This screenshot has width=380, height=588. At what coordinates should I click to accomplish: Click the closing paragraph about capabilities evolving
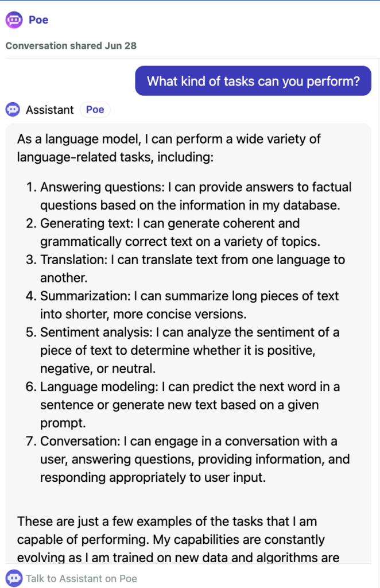pos(178,539)
